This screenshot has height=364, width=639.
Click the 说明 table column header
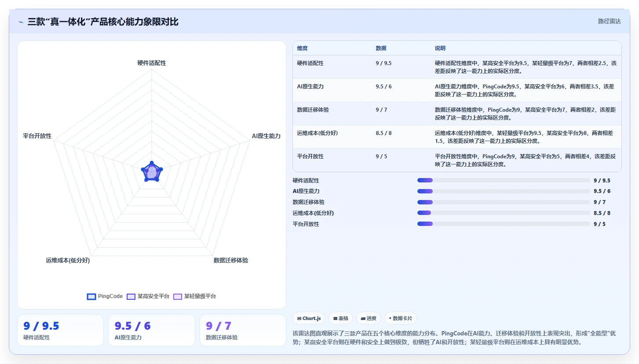pyautogui.click(x=440, y=48)
